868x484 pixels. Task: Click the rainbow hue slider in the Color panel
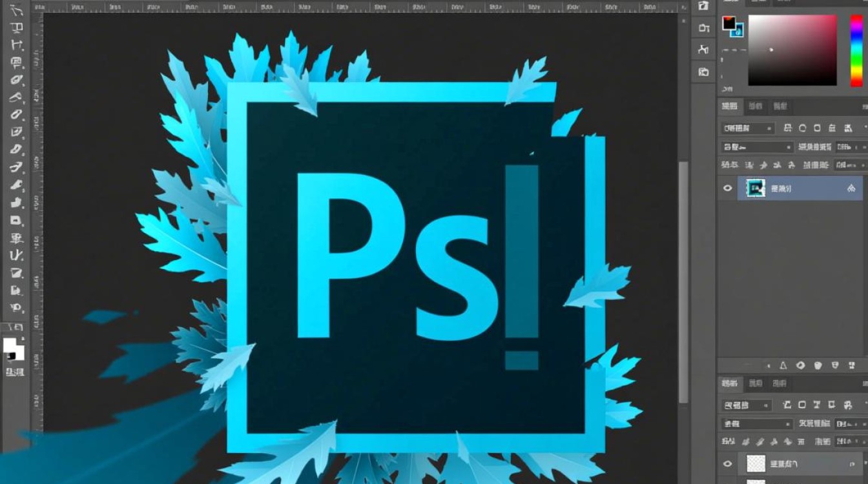(856, 50)
